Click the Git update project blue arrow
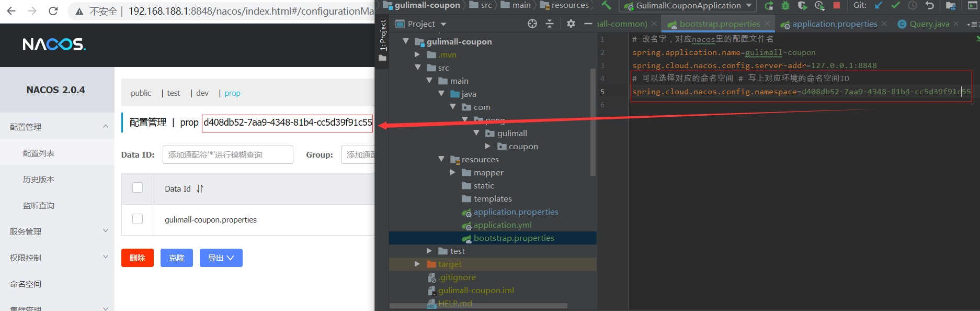The image size is (980, 311). (879, 5)
